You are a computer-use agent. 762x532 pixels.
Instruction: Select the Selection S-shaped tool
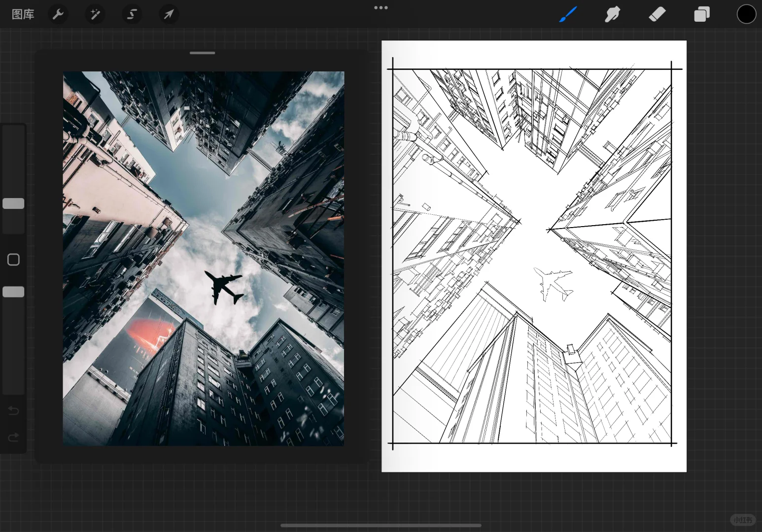132,14
